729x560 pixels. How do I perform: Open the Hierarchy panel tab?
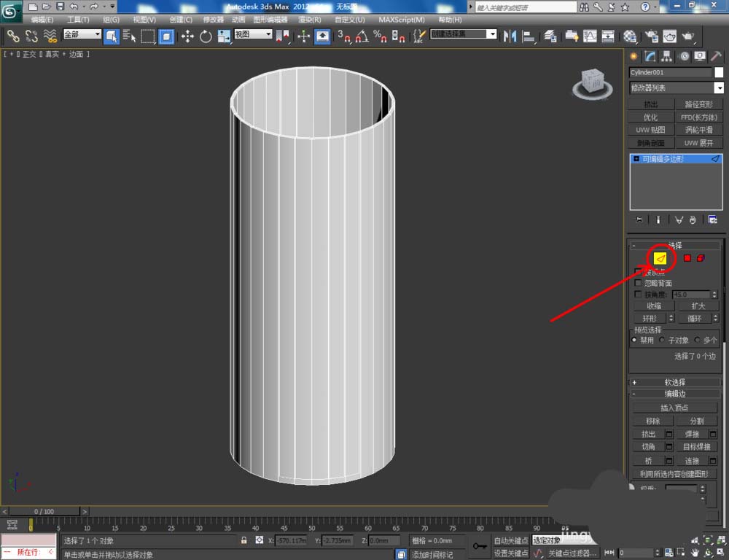(667, 56)
